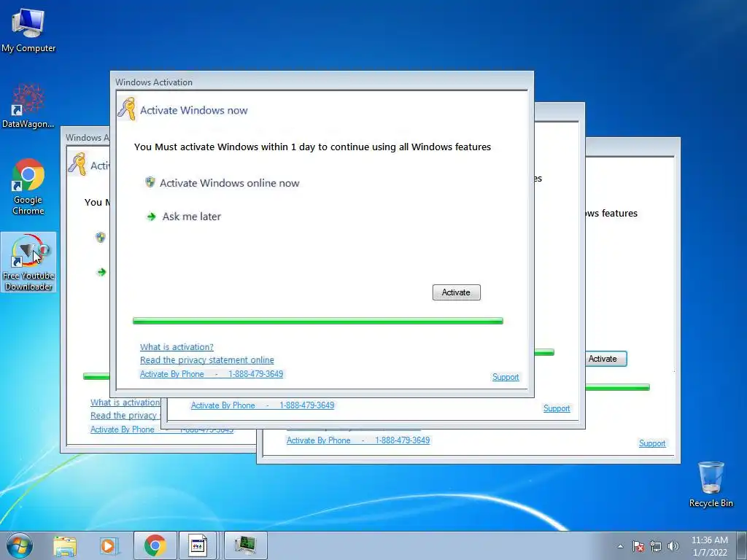Select the DataWagon desktop shortcut
Screen dimensions: 747x560
[28, 106]
